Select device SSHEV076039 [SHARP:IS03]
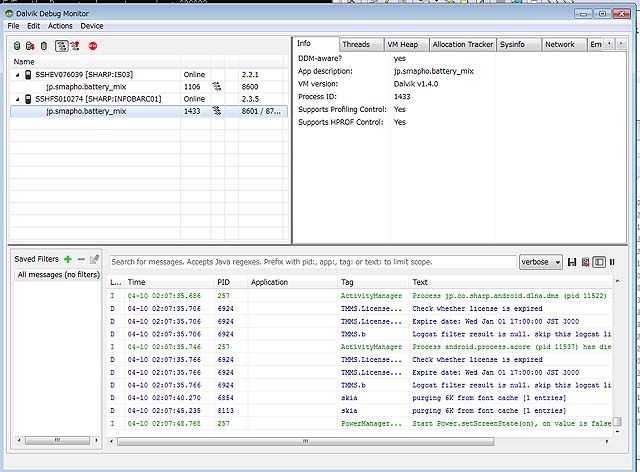The image size is (640, 472). pos(84,75)
